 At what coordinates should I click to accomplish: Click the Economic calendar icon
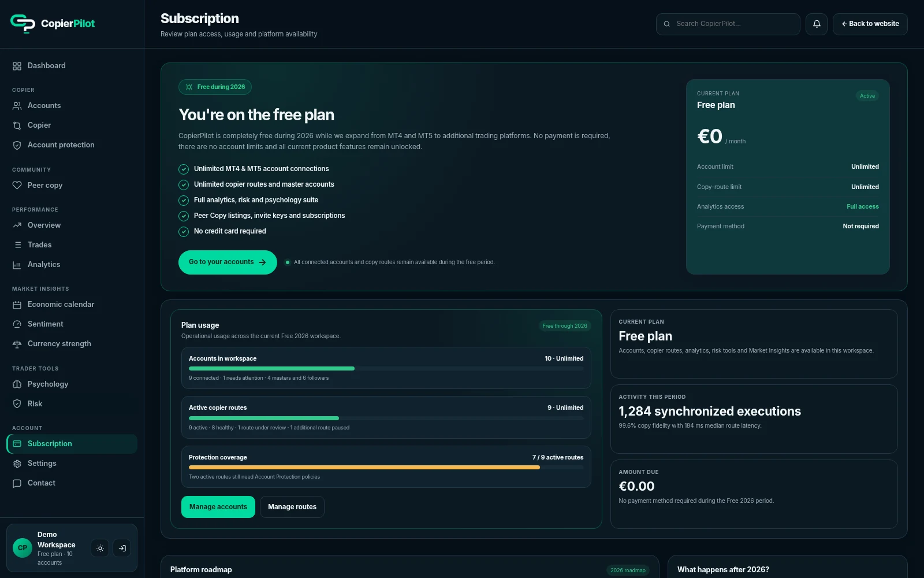tap(17, 305)
